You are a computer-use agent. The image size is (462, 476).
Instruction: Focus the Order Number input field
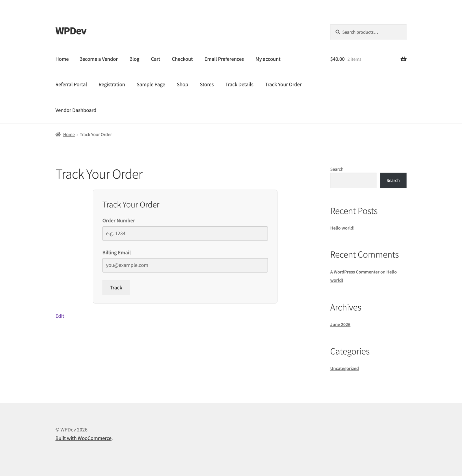point(185,234)
